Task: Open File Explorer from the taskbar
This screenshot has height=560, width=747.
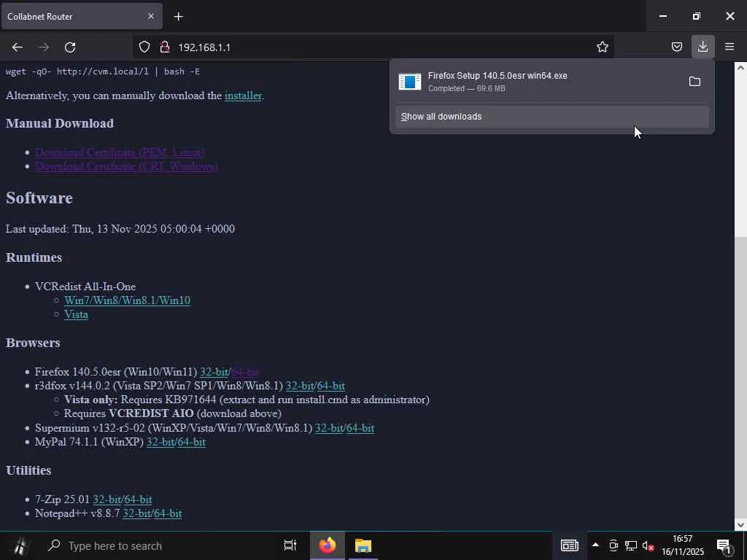Action: coord(363,545)
